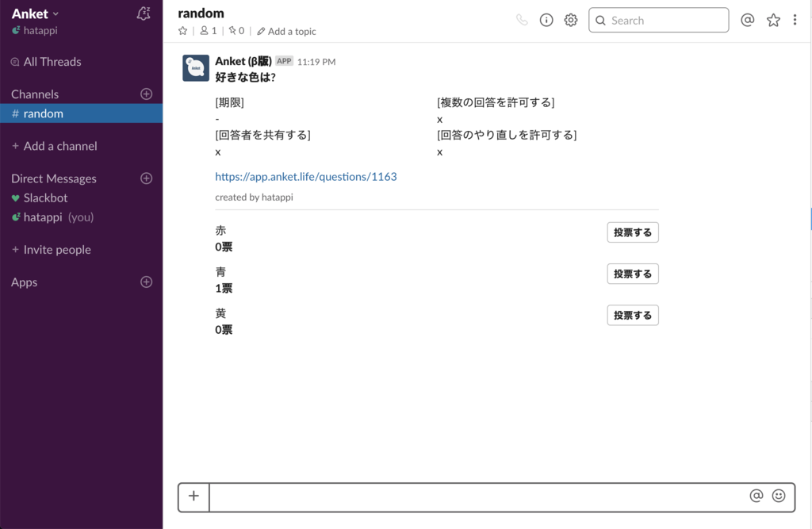Star the random channel

(183, 30)
